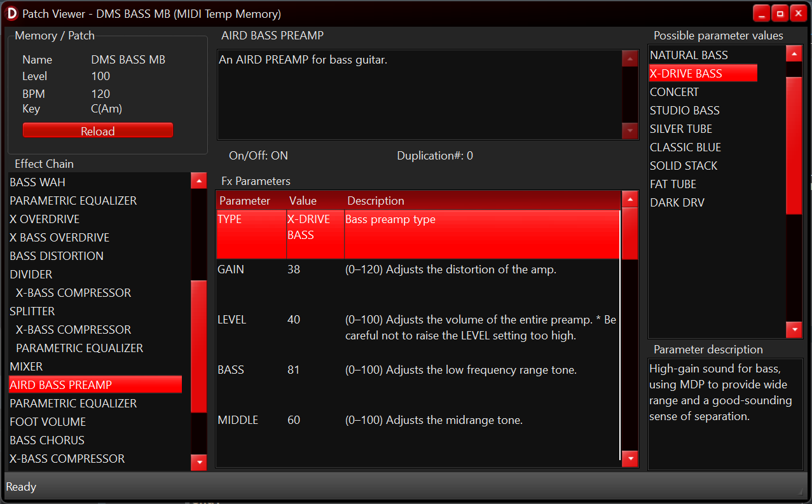Reload the patch from memory
Screen dimensions: 812x504
(x=98, y=131)
